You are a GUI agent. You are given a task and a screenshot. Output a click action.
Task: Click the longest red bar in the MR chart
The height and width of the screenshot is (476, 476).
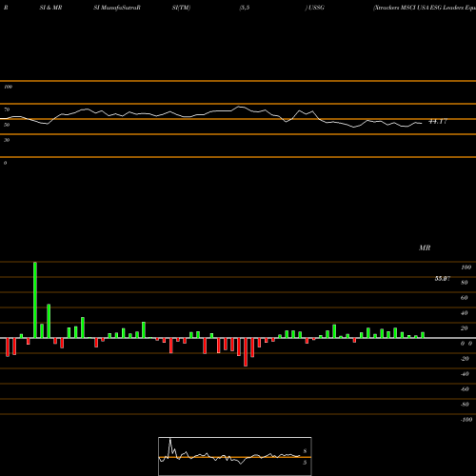[246, 352]
